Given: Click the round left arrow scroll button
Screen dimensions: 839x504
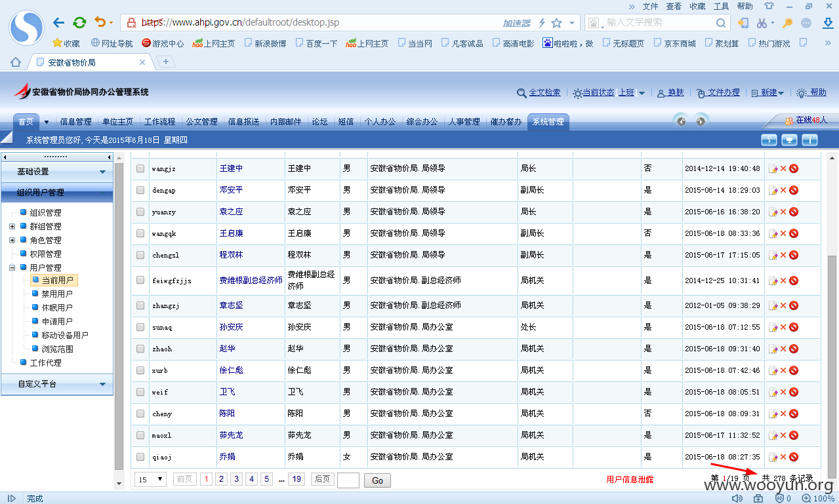Looking at the screenshot, I should pyautogui.click(x=682, y=121).
